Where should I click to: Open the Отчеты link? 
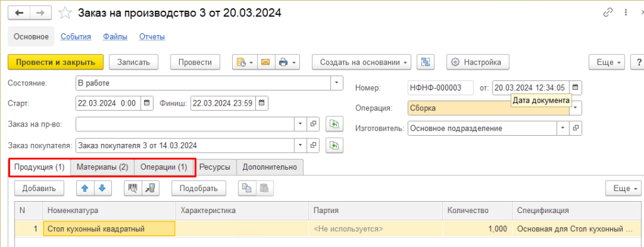pos(152,37)
